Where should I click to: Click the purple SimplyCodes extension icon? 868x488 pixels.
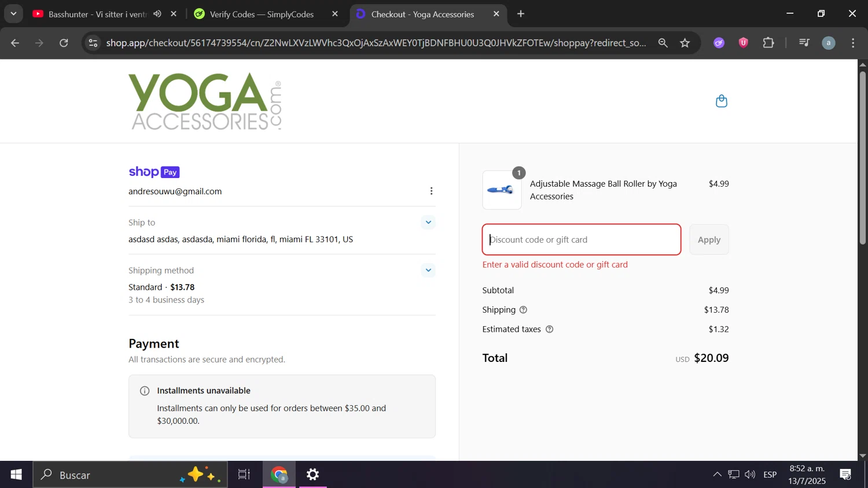[719, 43]
